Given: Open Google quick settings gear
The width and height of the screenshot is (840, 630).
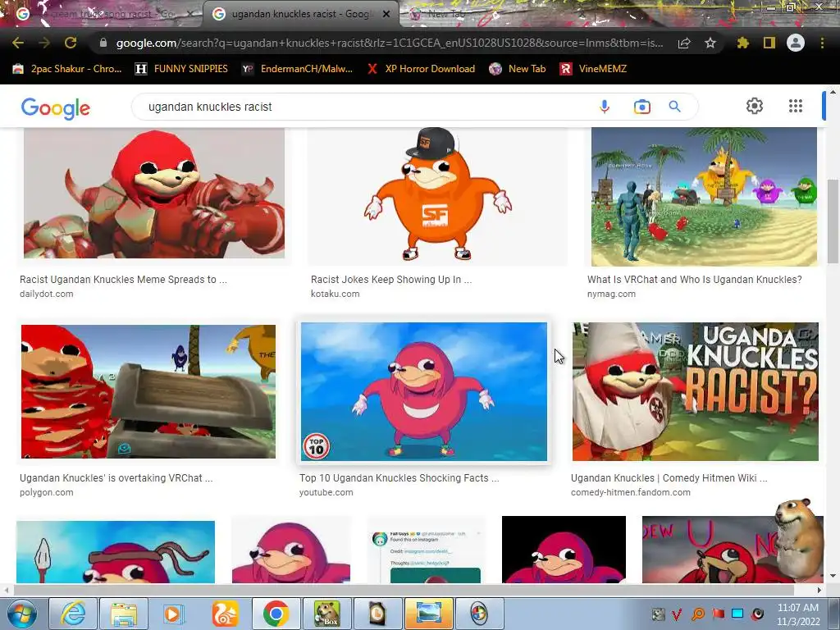Looking at the screenshot, I should 755,106.
